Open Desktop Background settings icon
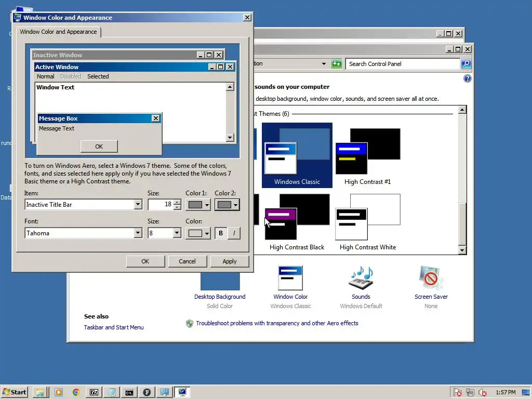 220,281
